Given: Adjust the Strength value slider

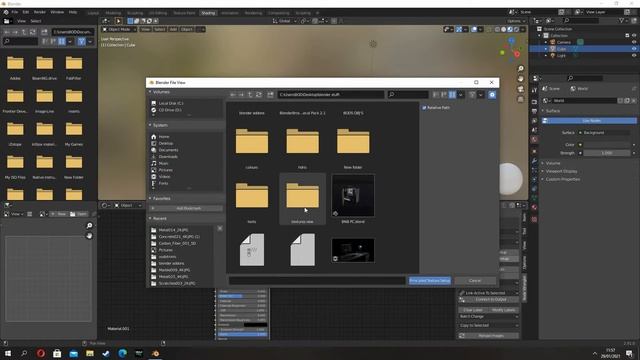Looking at the screenshot, I should [x=607, y=153].
